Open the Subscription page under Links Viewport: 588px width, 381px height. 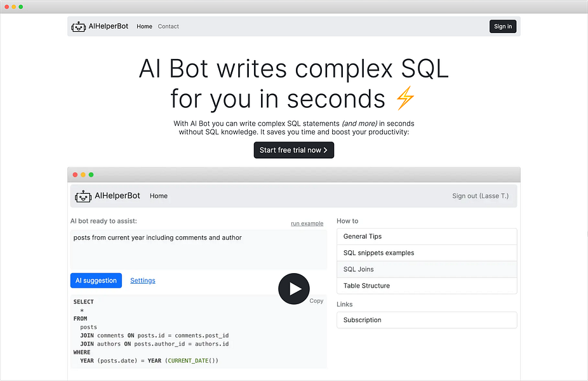pos(426,320)
